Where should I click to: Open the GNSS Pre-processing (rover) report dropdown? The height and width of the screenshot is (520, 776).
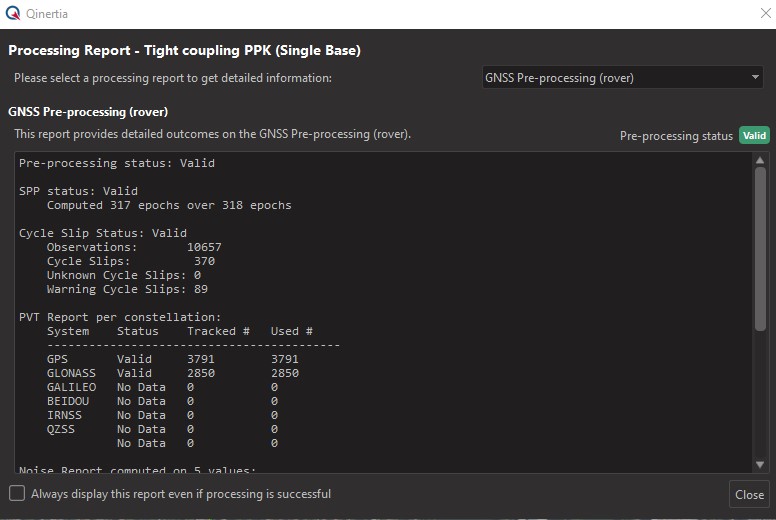click(x=622, y=78)
